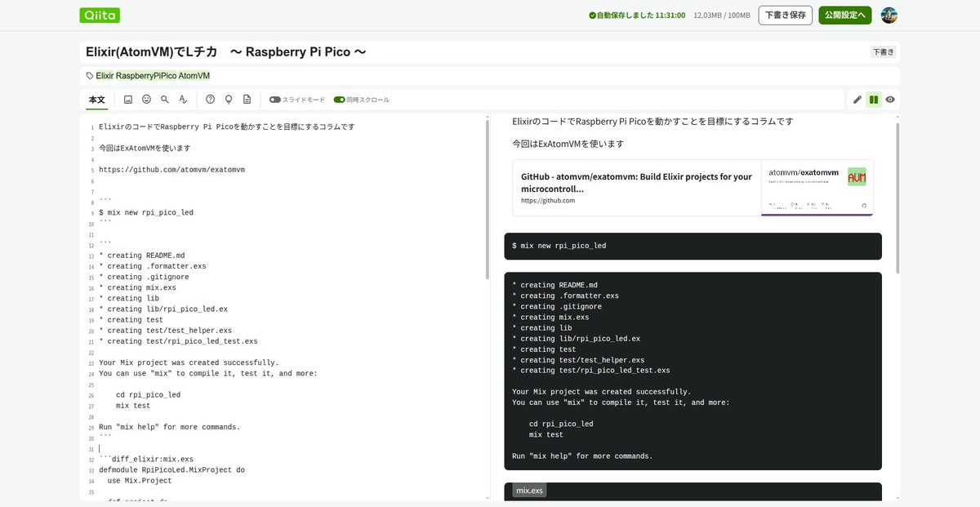980x507 pixels.
Task: Open the emoji picker icon
Action: [x=146, y=100]
